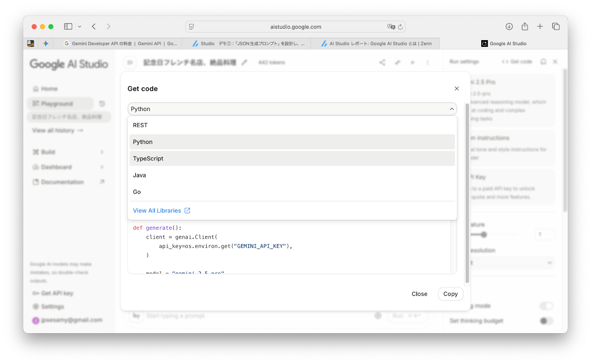Open Playground in the sidebar
The height and width of the screenshot is (364, 591).
pos(60,103)
